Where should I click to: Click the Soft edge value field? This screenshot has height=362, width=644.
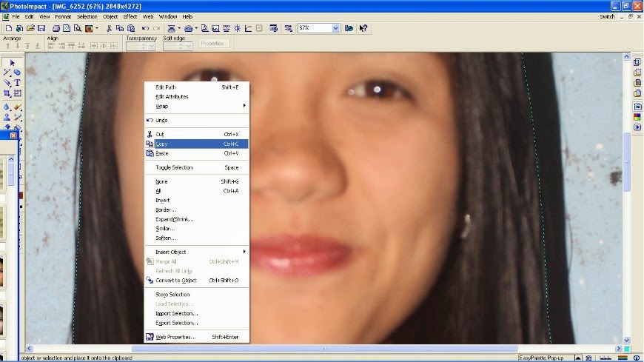[170, 46]
